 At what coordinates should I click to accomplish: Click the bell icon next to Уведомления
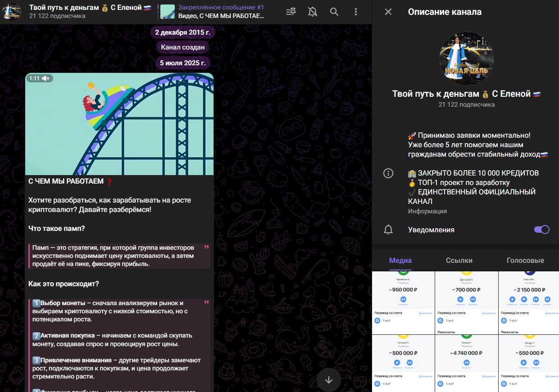pos(388,230)
